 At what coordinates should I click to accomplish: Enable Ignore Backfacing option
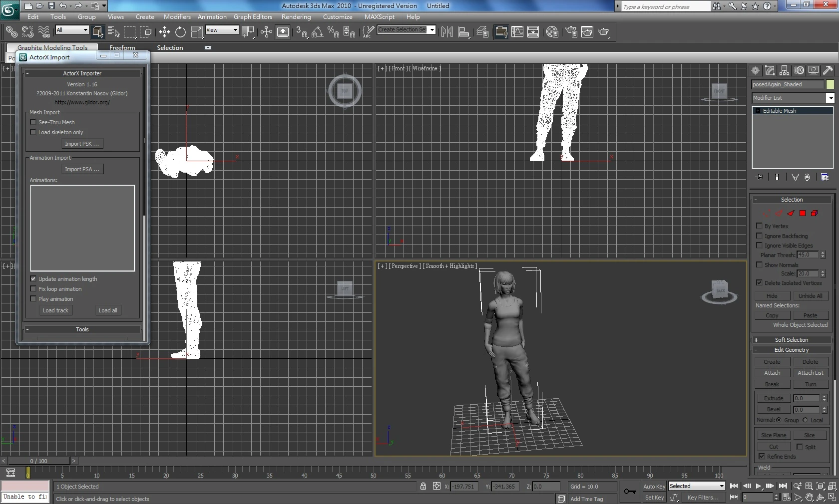pos(760,236)
